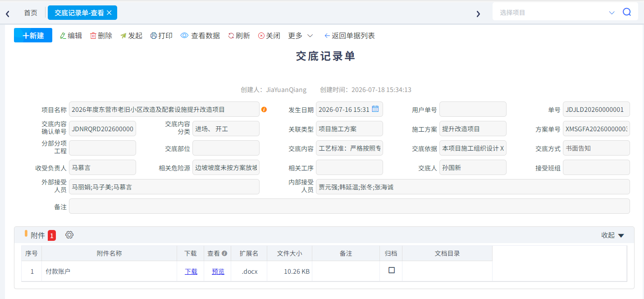
Task: Close the 交底记录单-查看 tab
Action: (x=109, y=13)
